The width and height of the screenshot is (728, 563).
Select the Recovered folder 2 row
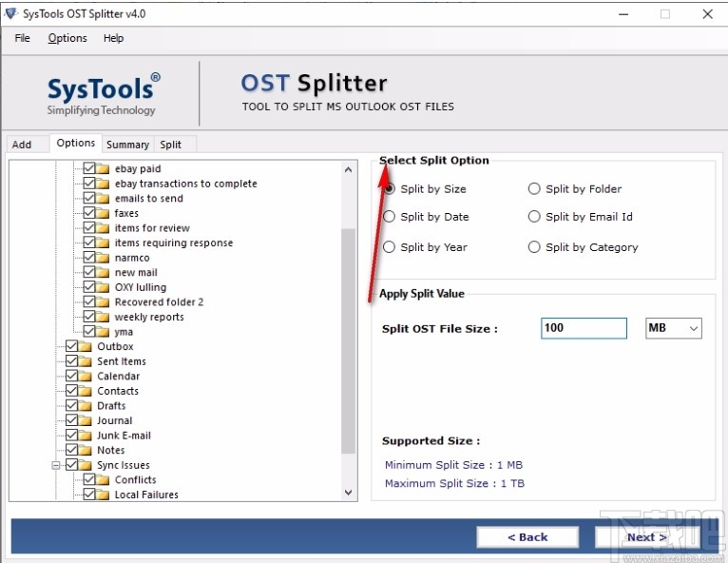pos(159,301)
